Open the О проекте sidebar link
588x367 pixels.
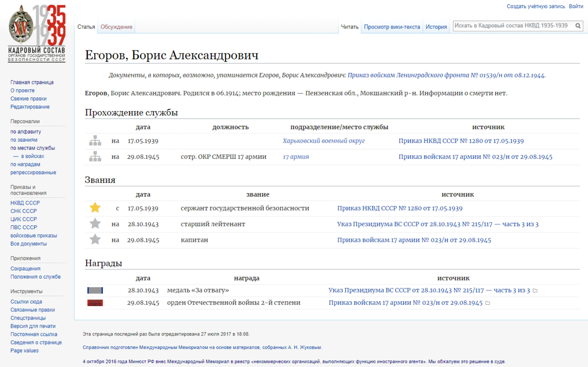(x=23, y=90)
